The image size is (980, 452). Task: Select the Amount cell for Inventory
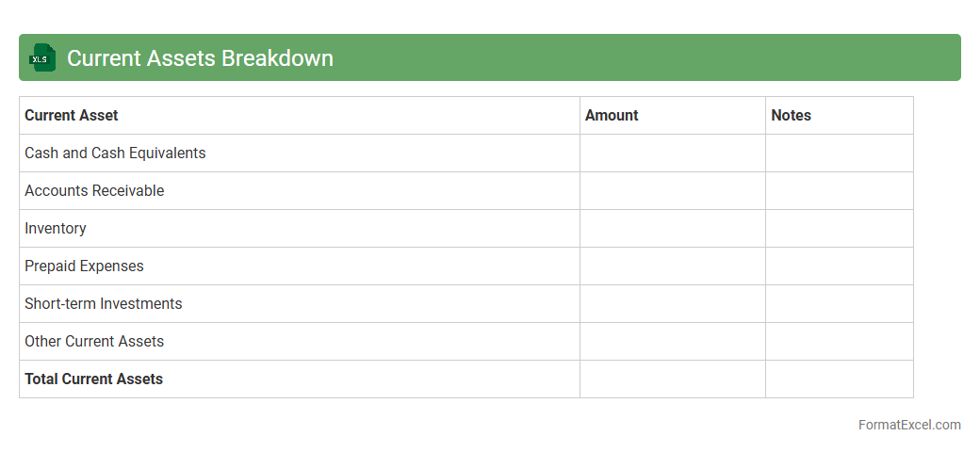672,228
